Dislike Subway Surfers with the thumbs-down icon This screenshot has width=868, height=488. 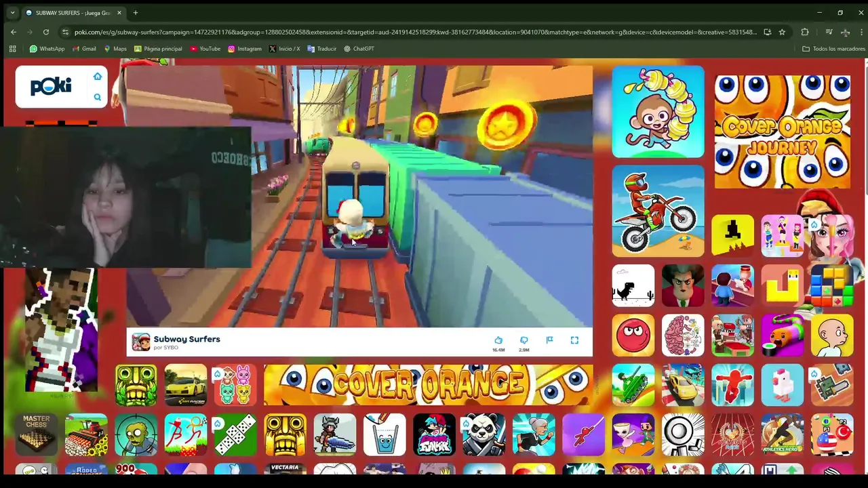(524, 340)
